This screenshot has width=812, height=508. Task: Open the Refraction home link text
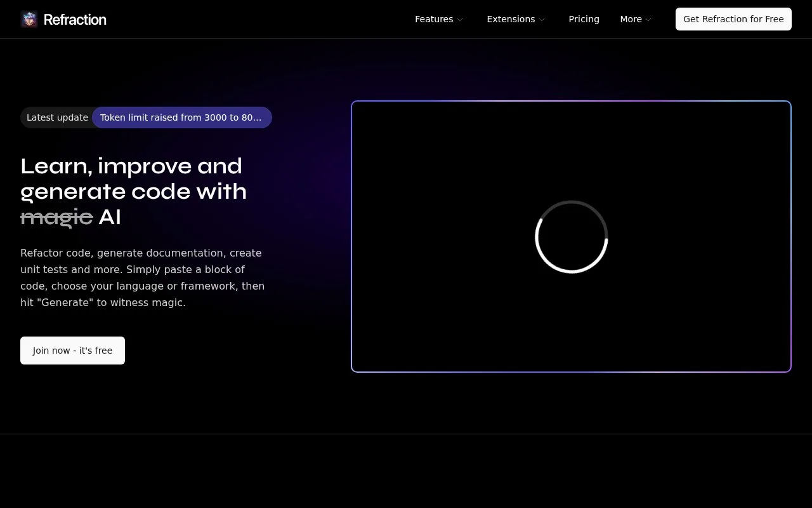click(x=75, y=20)
